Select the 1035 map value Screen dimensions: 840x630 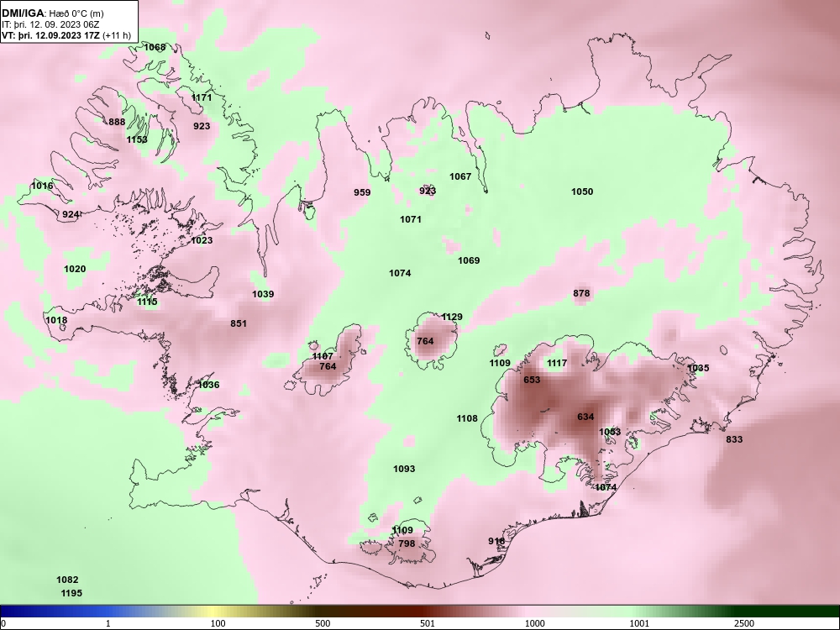pyautogui.click(x=698, y=368)
